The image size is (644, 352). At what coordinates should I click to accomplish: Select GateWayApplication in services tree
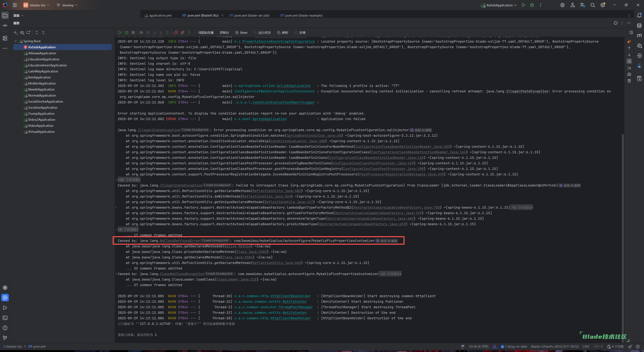point(43,71)
